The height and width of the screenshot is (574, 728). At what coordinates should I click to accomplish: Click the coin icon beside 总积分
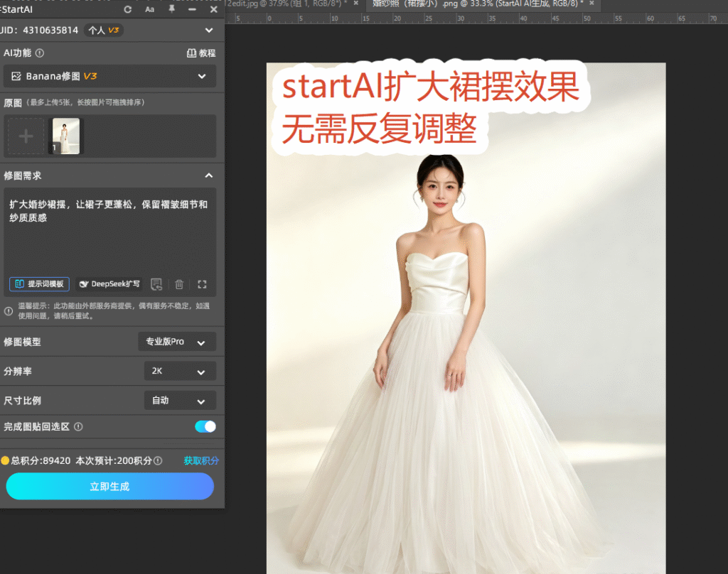(x=5, y=461)
